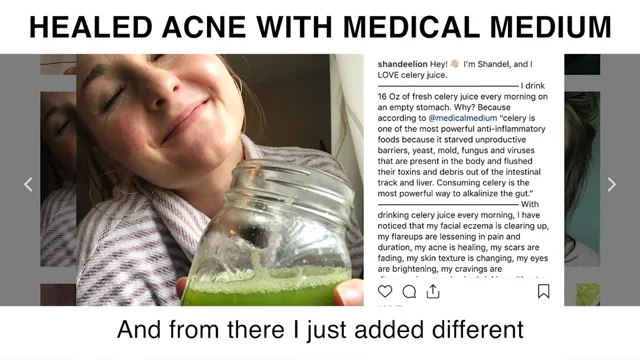Click the subtitle caption at the bottom

click(x=320, y=330)
